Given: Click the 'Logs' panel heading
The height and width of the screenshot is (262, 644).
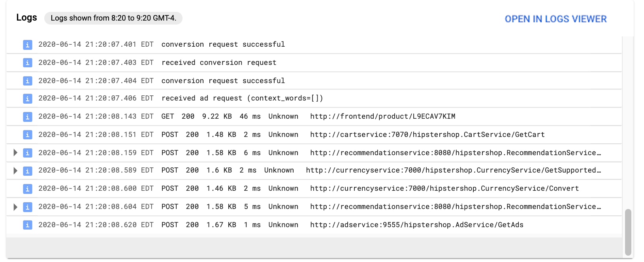Looking at the screenshot, I should [26, 18].
